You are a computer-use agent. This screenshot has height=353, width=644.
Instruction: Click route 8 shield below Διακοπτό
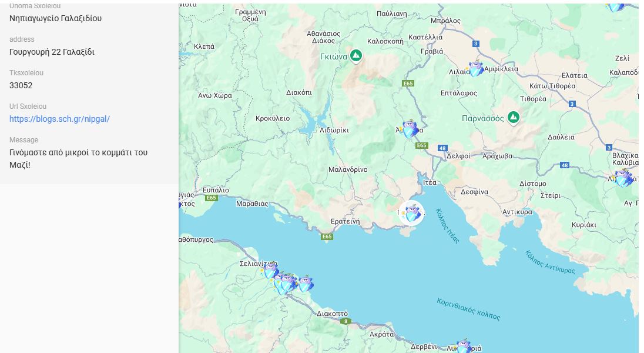(346, 321)
